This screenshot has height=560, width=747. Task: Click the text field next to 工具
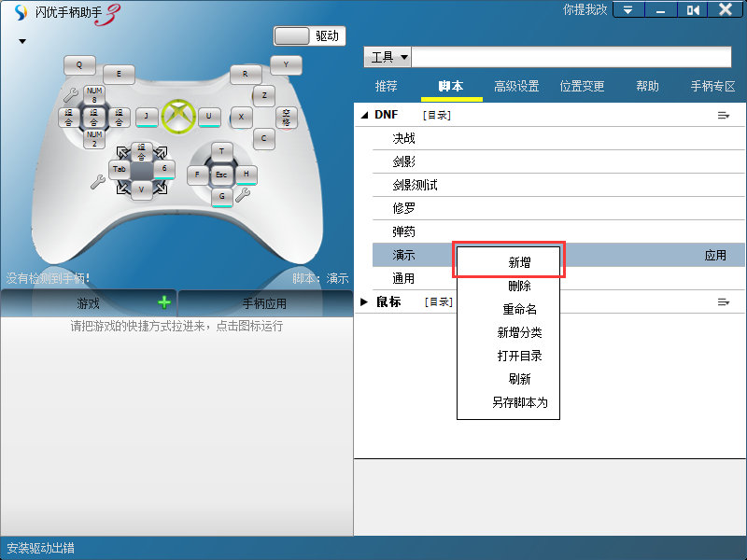point(571,57)
